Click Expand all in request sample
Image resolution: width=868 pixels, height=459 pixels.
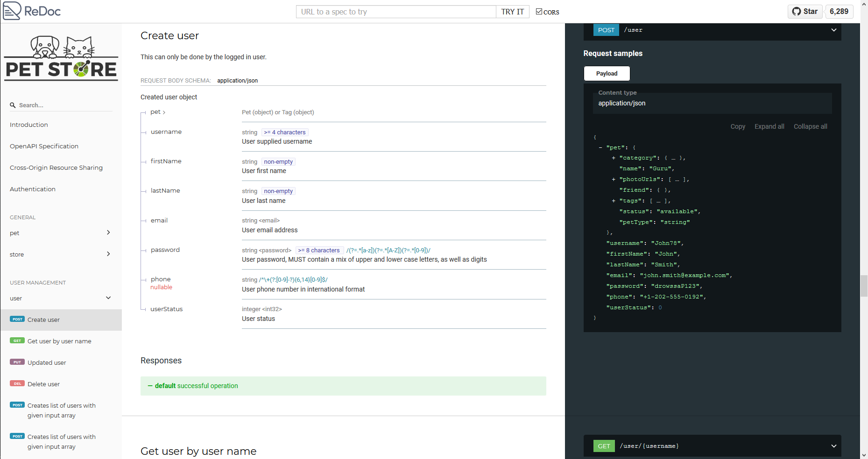click(769, 126)
